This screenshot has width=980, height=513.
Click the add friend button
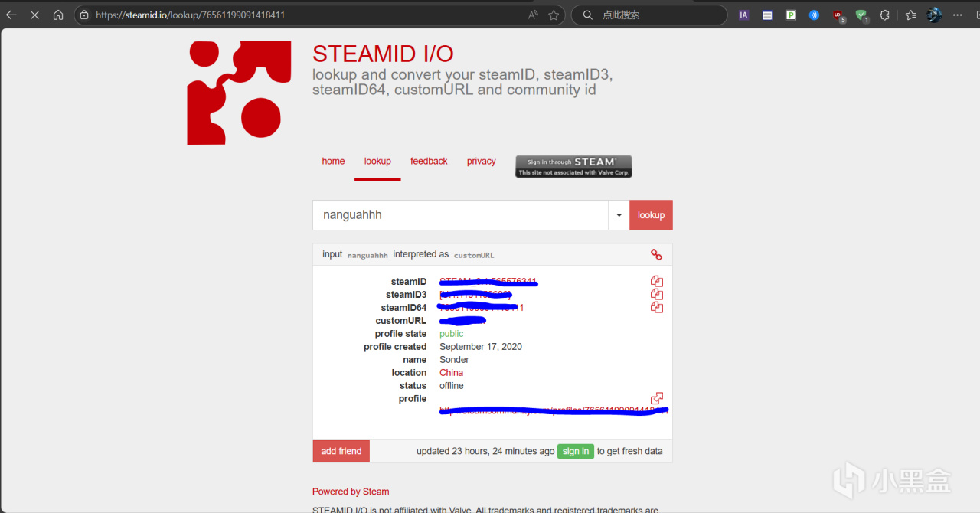click(341, 451)
